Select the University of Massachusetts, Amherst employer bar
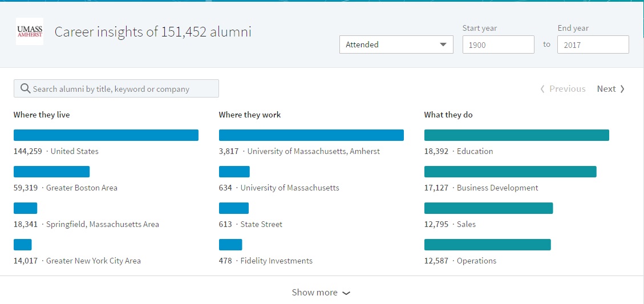 pos(311,135)
